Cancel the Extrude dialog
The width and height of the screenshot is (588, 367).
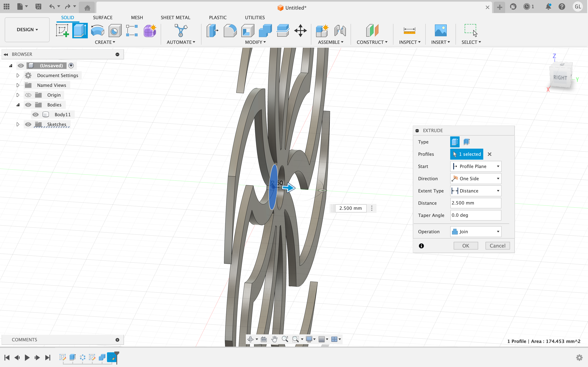(497, 246)
